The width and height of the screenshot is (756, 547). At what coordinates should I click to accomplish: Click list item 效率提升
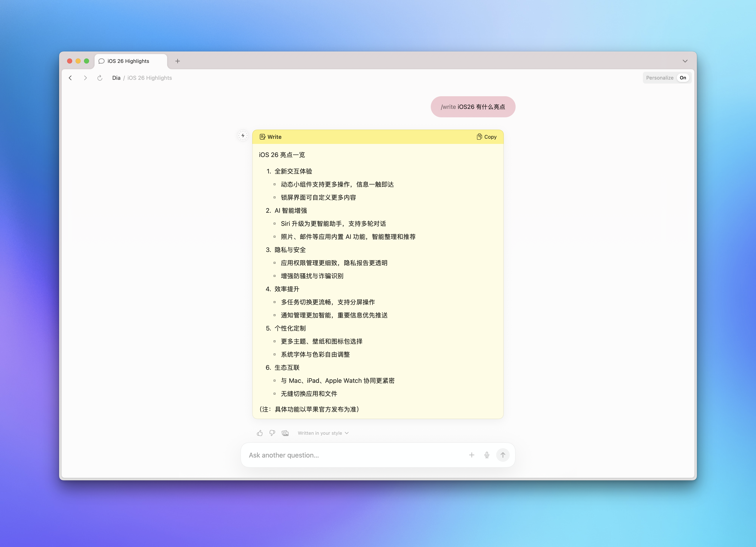287,289
